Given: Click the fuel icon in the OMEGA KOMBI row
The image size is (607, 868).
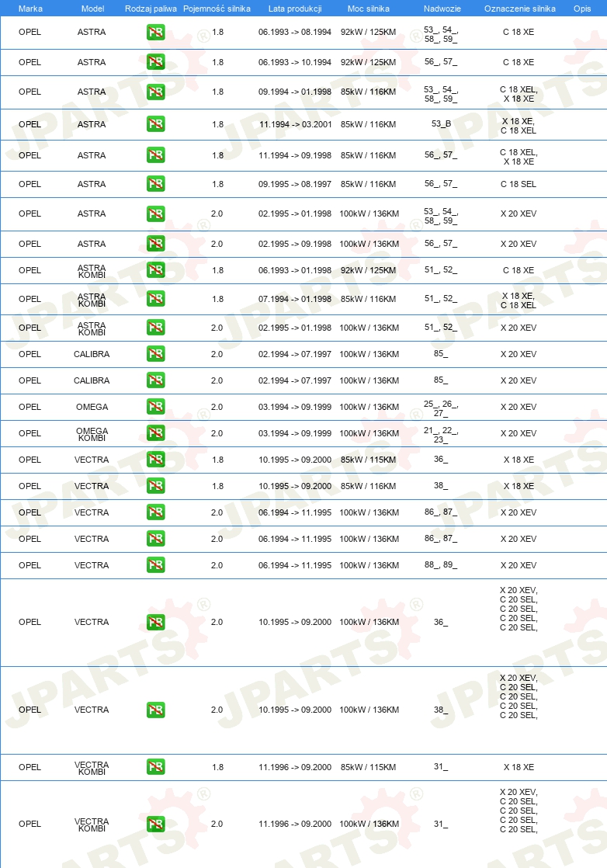Looking at the screenshot, I should tap(155, 433).
